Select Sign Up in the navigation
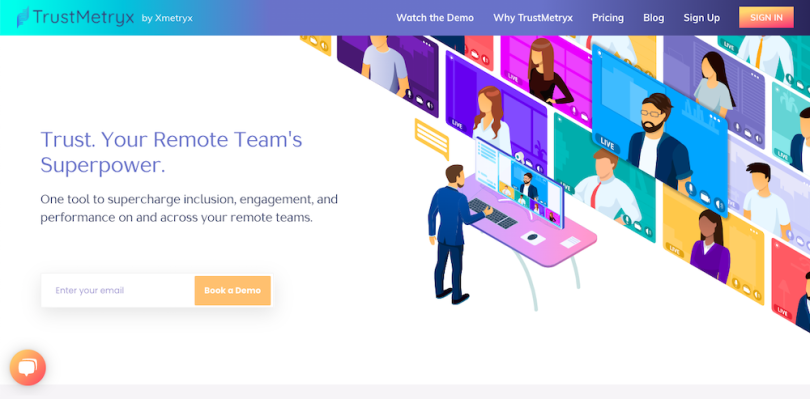Screen dimensions: 810x399 tap(702, 18)
